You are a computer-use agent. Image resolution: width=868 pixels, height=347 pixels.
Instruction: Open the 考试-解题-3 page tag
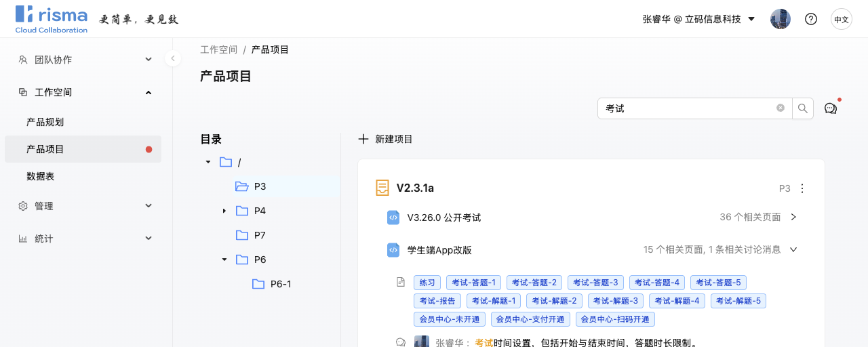[x=615, y=301]
